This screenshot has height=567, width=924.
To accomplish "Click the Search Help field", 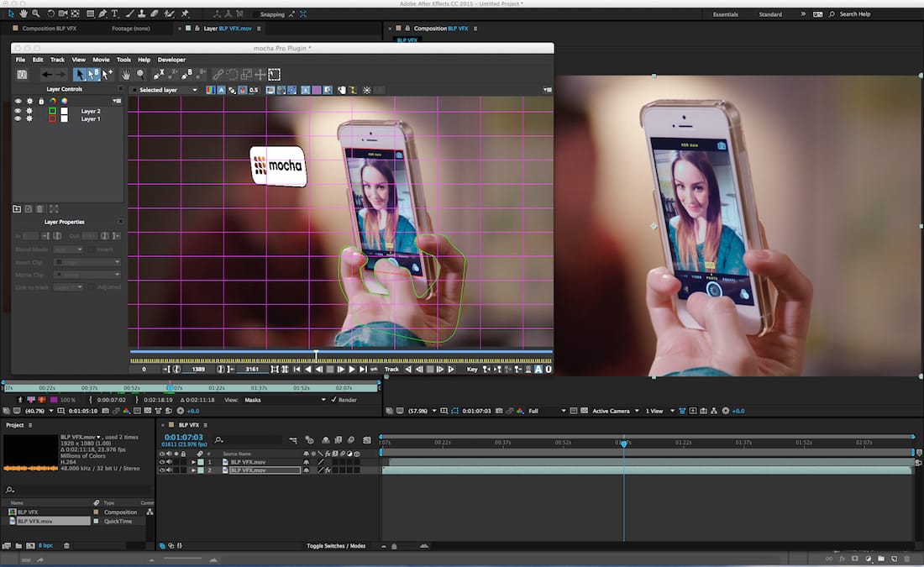I will (854, 14).
